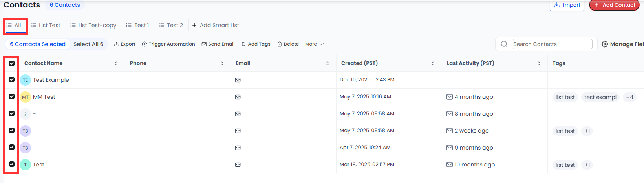Click the Add Tags bookmark icon
This screenshot has height=183, width=644.
pyautogui.click(x=244, y=44)
